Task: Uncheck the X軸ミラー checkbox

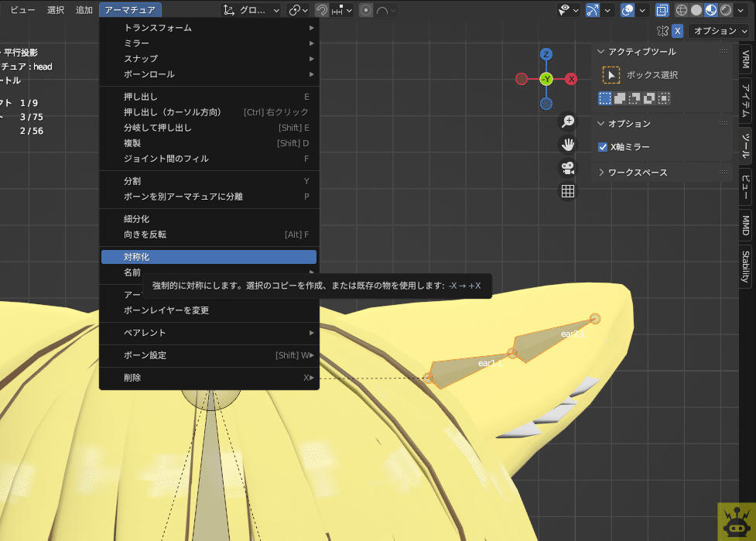Action: pyautogui.click(x=603, y=147)
